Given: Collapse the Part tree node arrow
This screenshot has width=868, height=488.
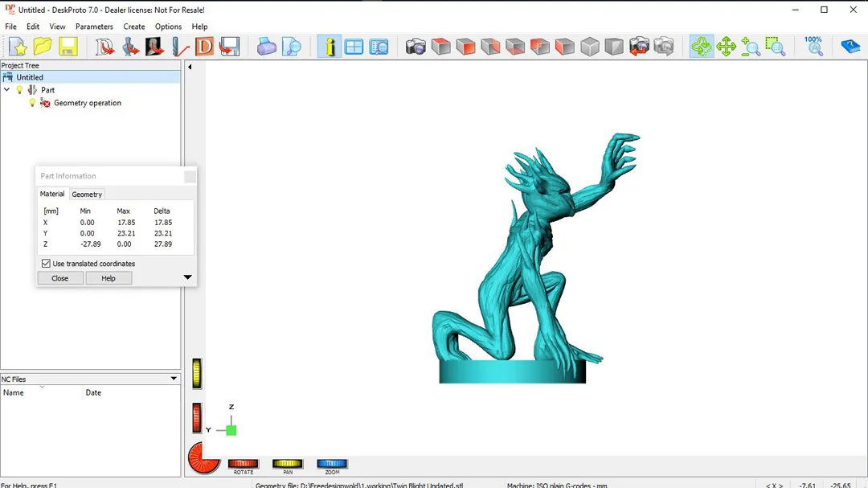Looking at the screenshot, I should tap(7, 90).
